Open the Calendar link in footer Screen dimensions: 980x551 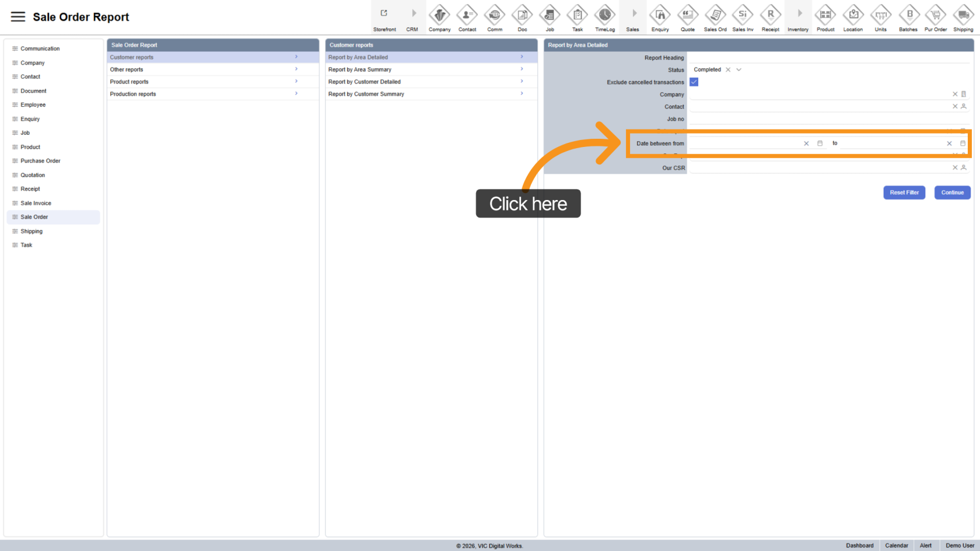(896, 546)
